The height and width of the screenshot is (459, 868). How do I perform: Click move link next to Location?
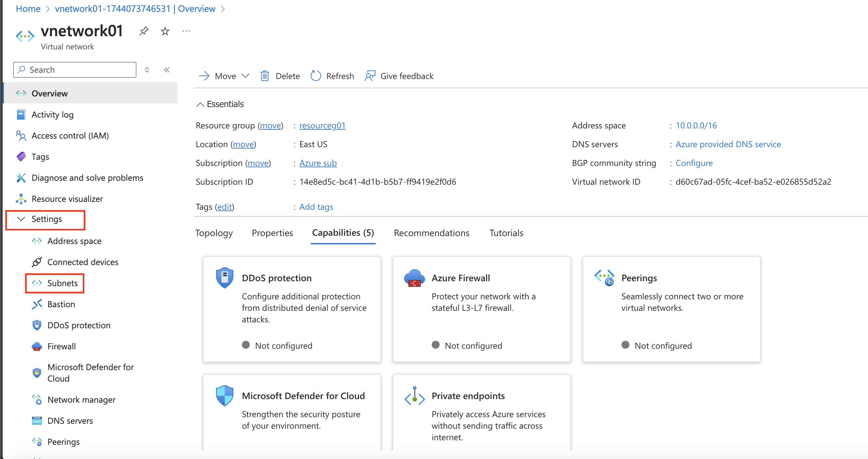[243, 145]
